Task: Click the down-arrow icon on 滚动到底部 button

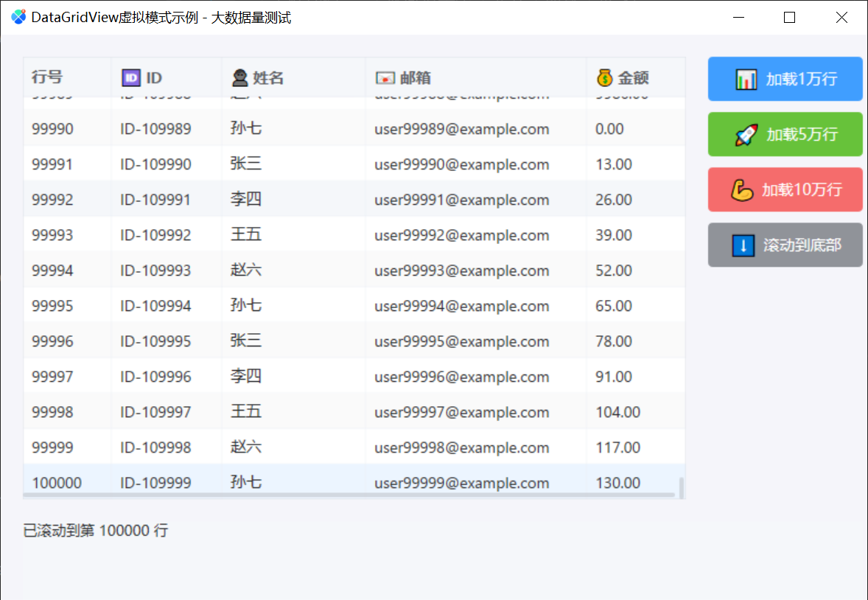Action: pos(744,245)
